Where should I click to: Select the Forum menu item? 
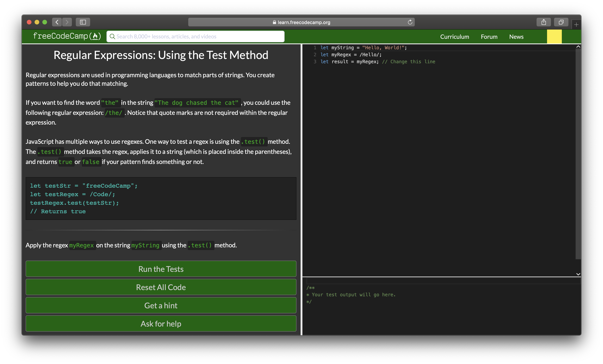(489, 36)
